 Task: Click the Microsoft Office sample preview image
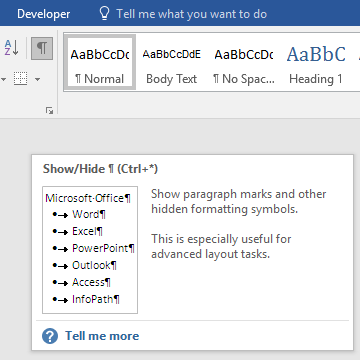point(90,250)
